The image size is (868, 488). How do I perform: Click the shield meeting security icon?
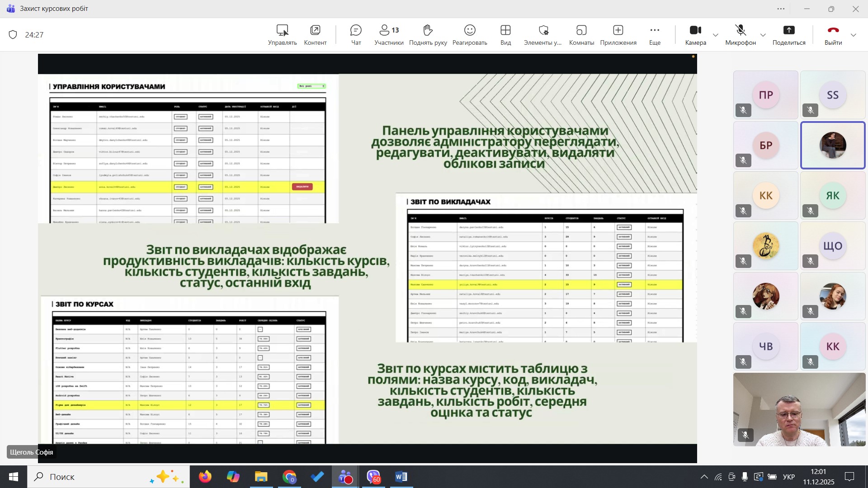click(x=13, y=35)
